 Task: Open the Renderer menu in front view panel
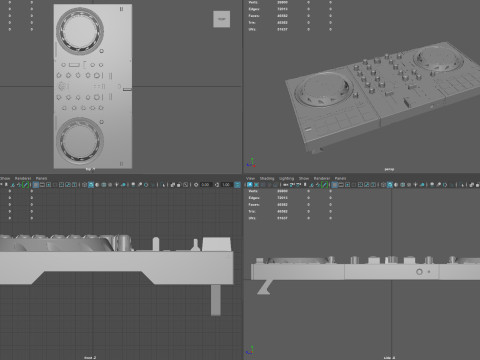pos(23,178)
